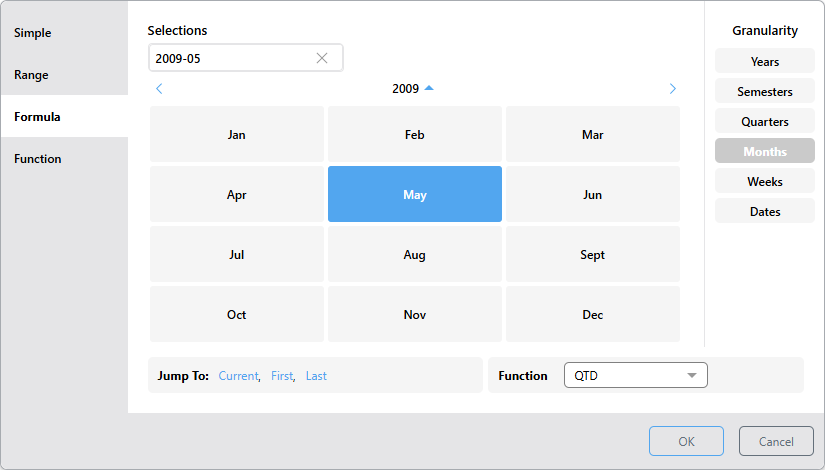Set granularity to Years
The width and height of the screenshot is (825, 470).
click(765, 62)
